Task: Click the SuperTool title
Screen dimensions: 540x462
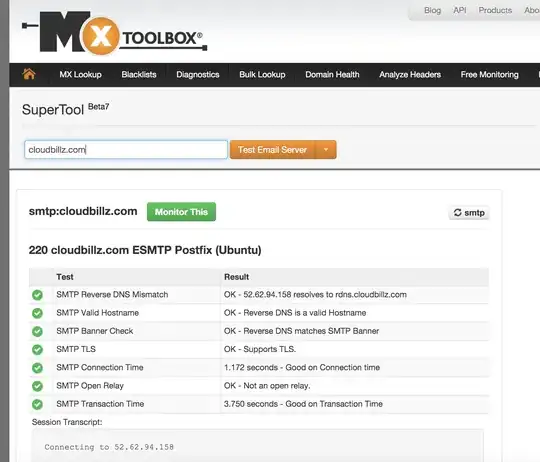Action: click(53, 110)
